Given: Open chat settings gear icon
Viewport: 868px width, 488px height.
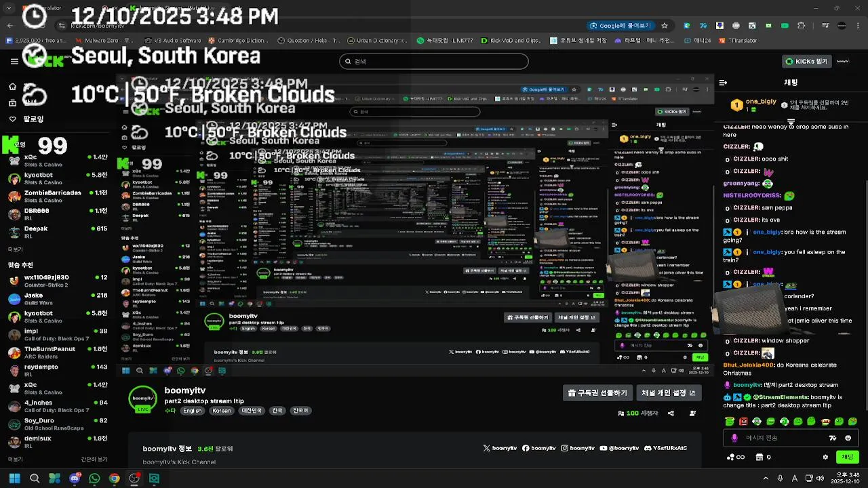Looking at the screenshot, I should [825, 457].
